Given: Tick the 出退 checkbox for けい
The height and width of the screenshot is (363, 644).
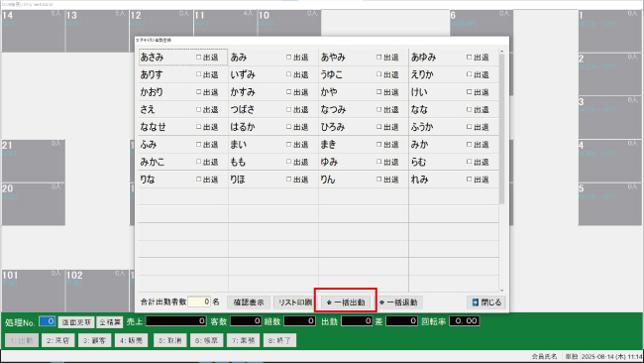Looking at the screenshot, I should (x=469, y=92).
